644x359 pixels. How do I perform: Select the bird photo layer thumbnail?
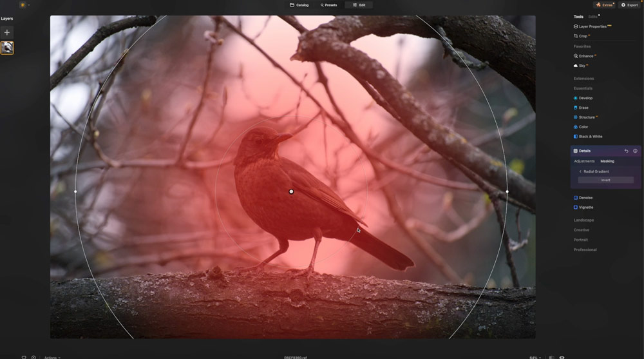pos(7,48)
